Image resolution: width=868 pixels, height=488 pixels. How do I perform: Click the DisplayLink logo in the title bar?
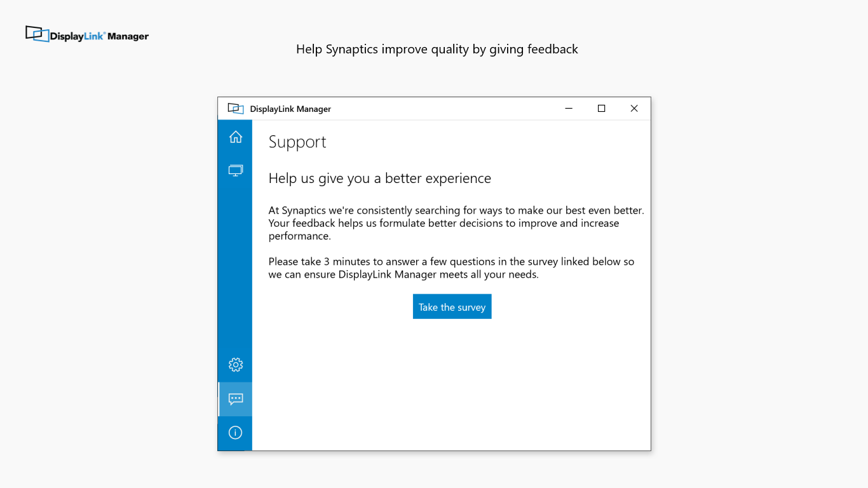coord(236,108)
